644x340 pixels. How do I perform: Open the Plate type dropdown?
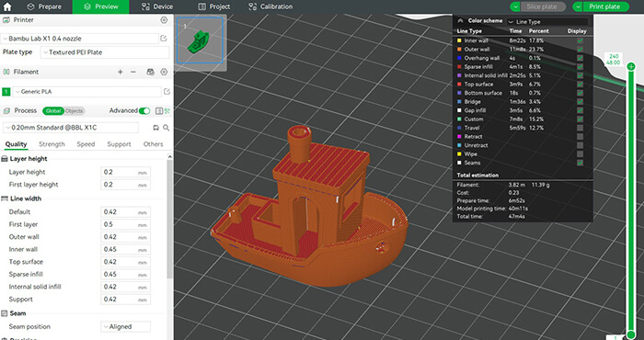click(x=105, y=52)
